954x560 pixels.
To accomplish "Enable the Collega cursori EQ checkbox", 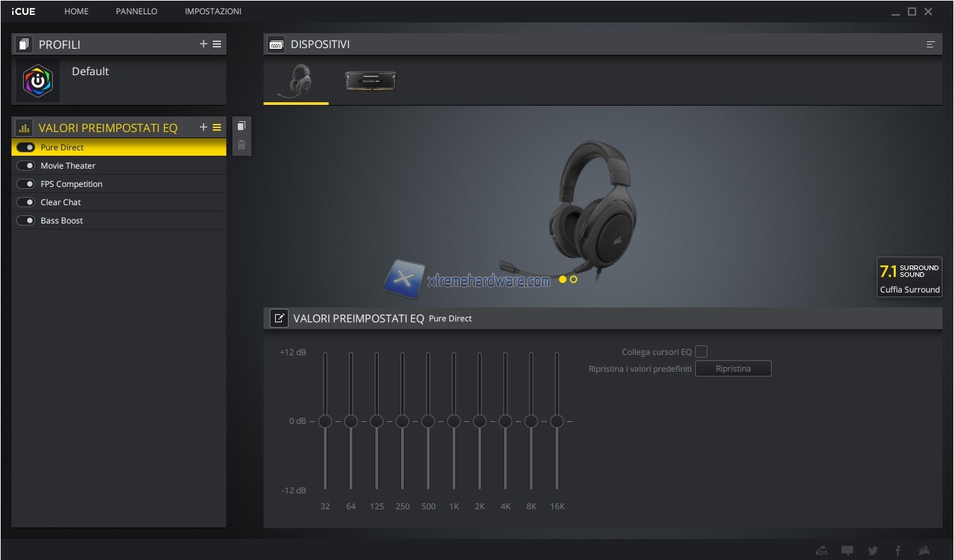I will point(701,351).
